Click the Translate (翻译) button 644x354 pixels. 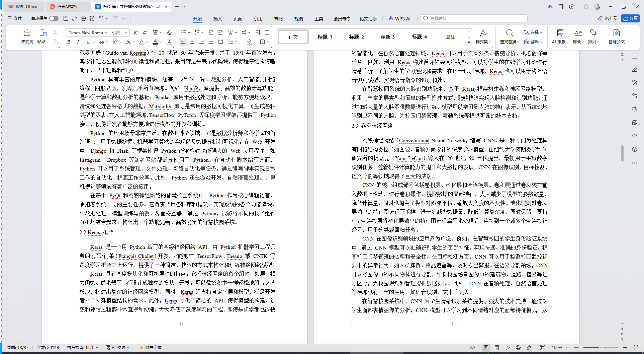(x=533, y=42)
